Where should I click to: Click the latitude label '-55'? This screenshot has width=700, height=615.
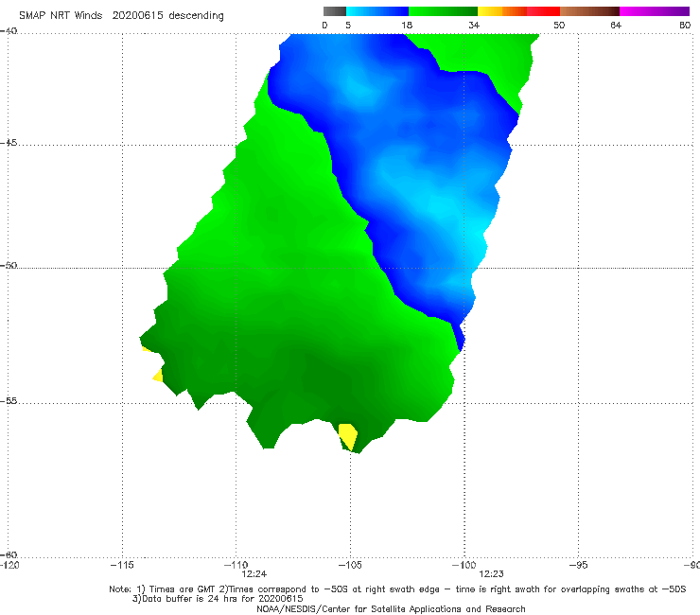pyautogui.click(x=9, y=401)
